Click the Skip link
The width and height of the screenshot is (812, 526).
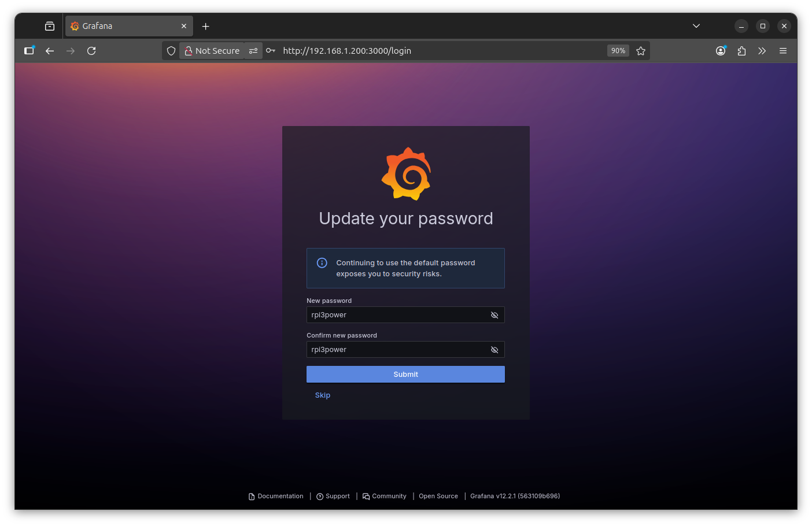pos(323,395)
